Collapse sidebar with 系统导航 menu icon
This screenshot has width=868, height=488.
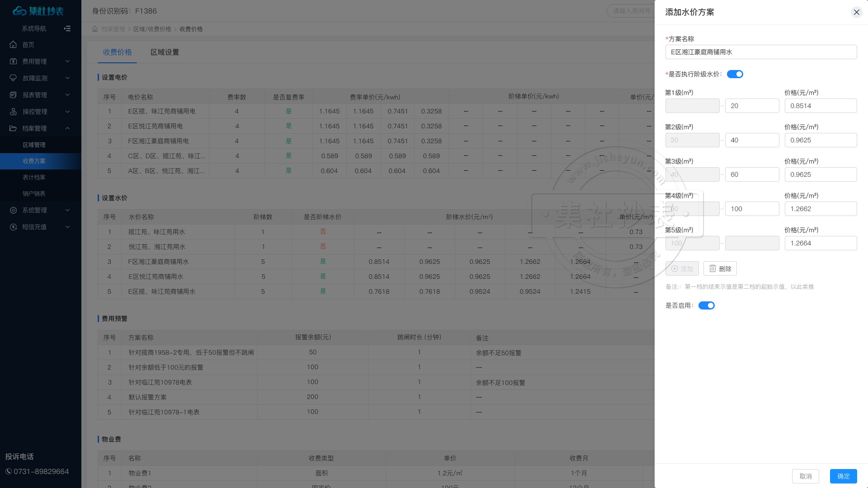tap(67, 28)
